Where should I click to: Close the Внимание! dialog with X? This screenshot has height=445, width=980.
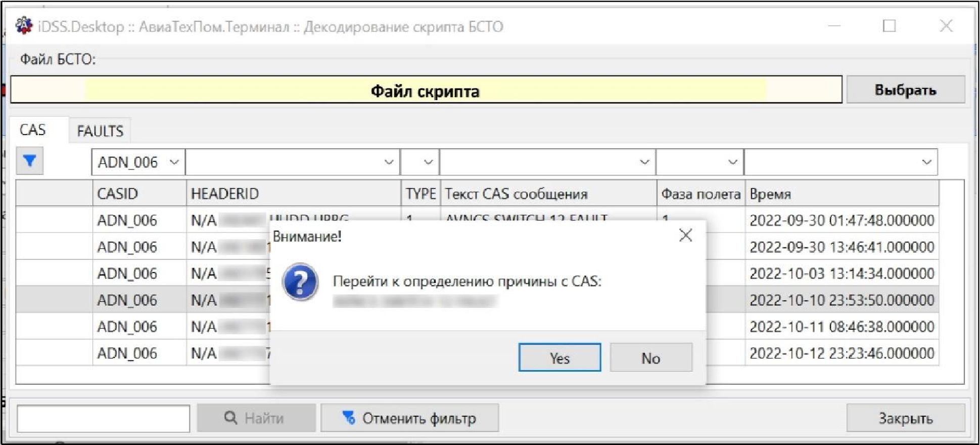coord(685,235)
